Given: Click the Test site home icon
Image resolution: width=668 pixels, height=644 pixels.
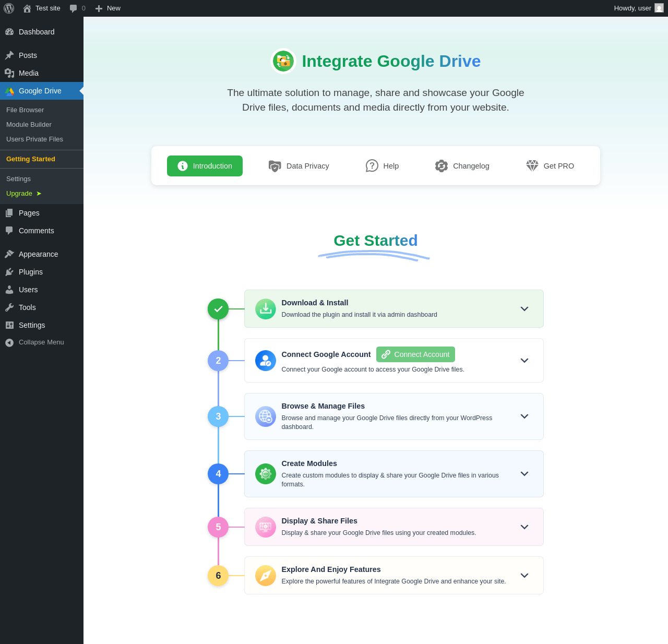Looking at the screenshot, I should click(x=27, y=8).
